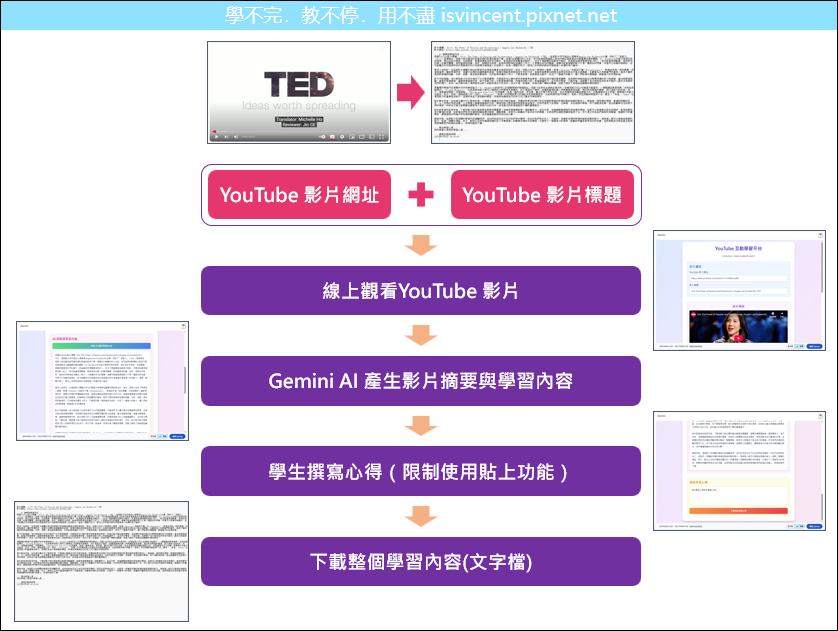The width and height of the screenshot is (838, 631).
Task: Enter fullscreen in the TED video player
Action: (382, 137)
